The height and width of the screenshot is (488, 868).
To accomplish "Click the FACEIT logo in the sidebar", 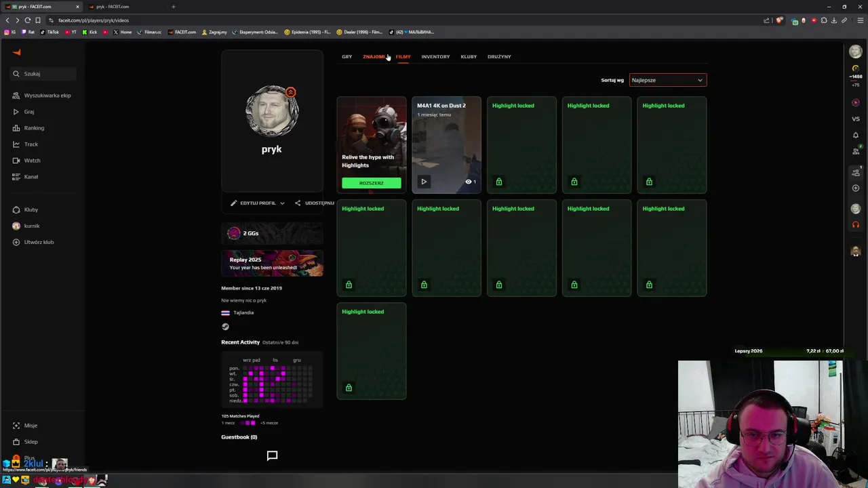I will (17, 52).
